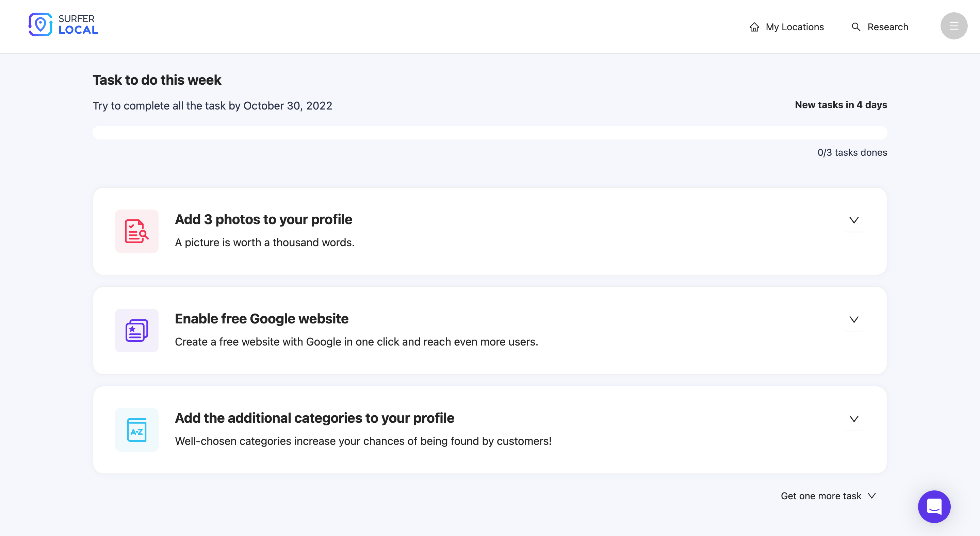Click the red document-search photos task icon

click(136, 231)
